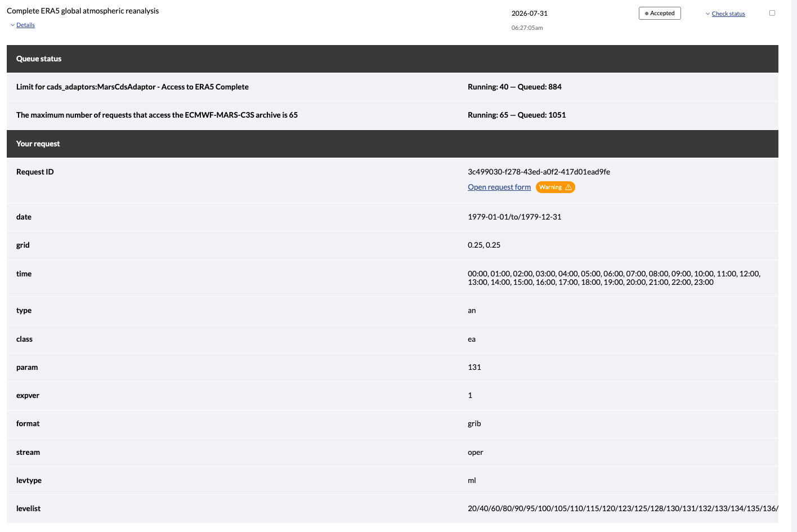Click the request title 'Complete ERA5 global atmospheric reanalysis'

[83, 11]
